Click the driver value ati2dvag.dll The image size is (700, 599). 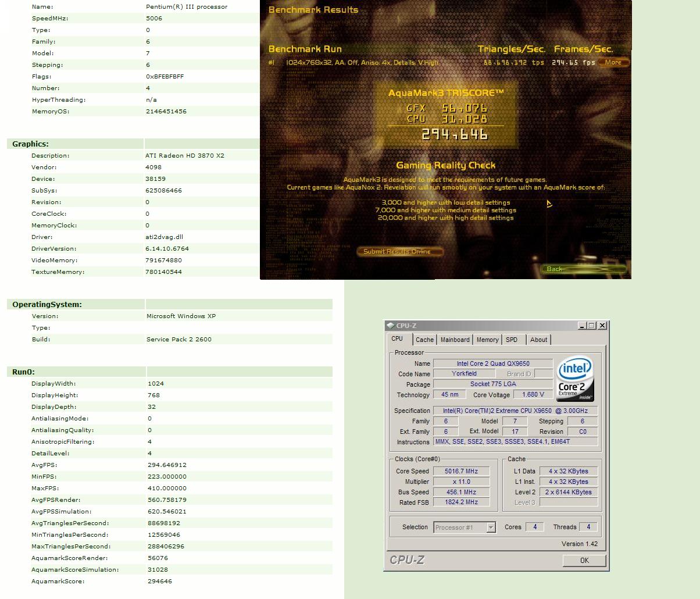coord(165,237)
